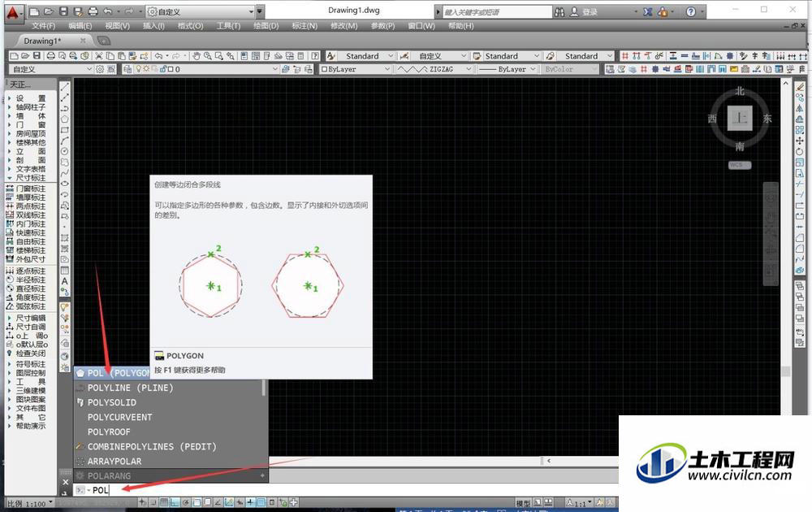Screen dimensions: 812x512
Task: Click the Rotate tool in modify toolbar
Action: point(800,152)
